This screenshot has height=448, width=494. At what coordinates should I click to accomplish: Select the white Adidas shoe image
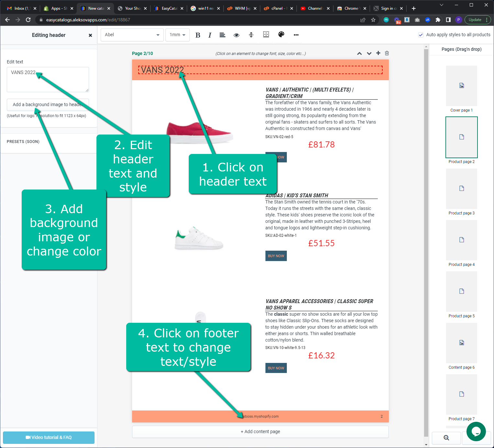coord(199,238)
